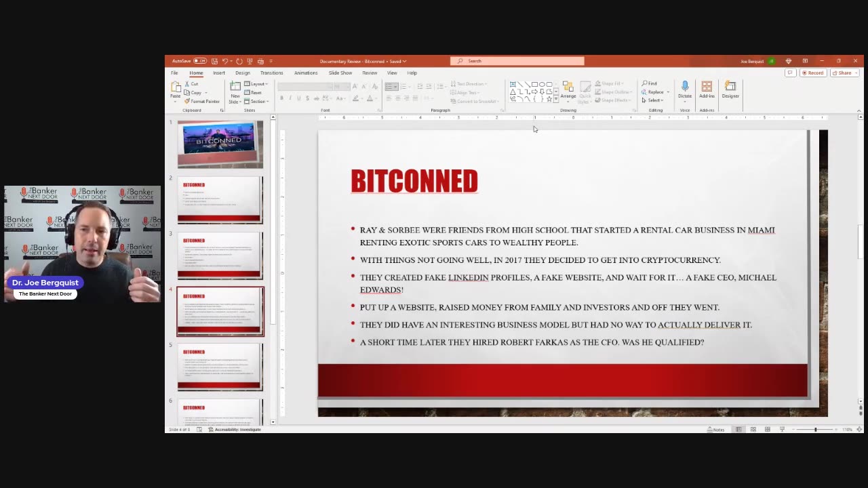This screenshot has width=868, height=488.
Task: Click the Find command
Action: tap(650, 83)
